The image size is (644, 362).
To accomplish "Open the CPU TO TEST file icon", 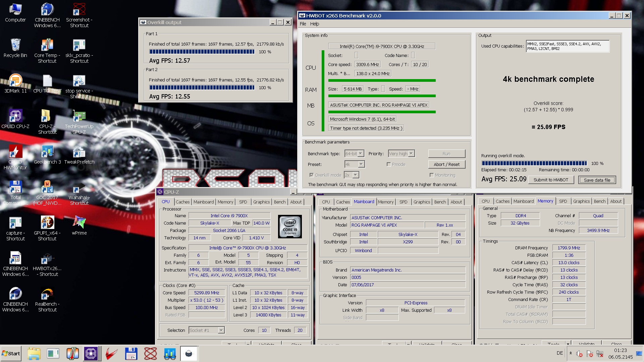I will [47, 84].
